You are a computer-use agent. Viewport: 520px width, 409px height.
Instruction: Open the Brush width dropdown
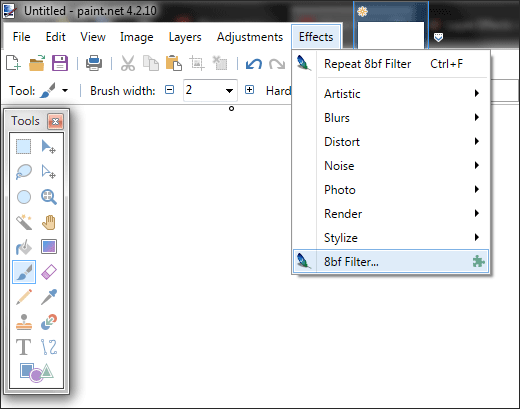229,91
